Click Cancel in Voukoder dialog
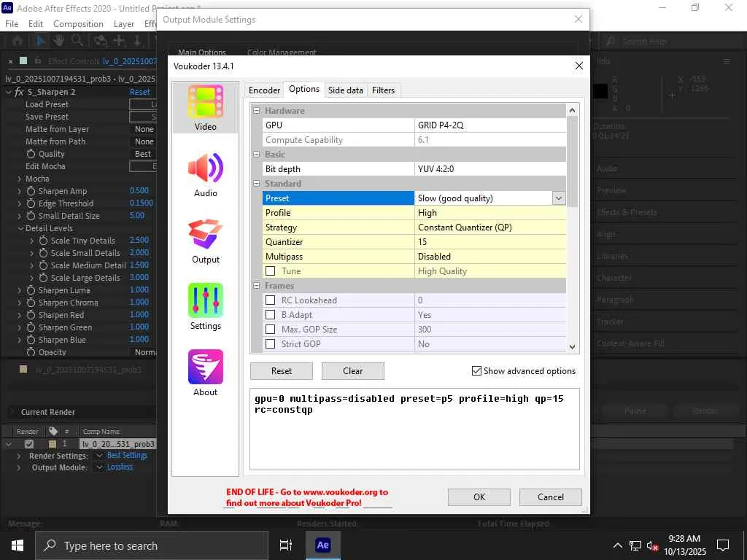747x560 pixels. click(551, 497)
